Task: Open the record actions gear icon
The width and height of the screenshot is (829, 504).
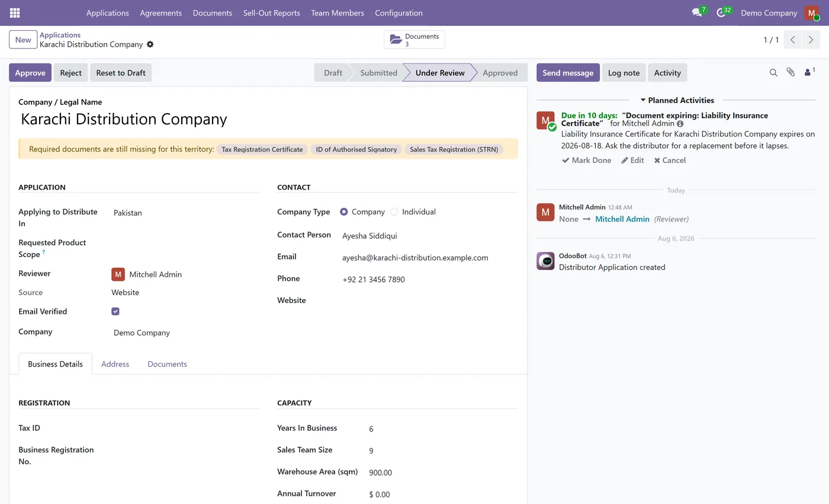Action: tap(150, 44)
